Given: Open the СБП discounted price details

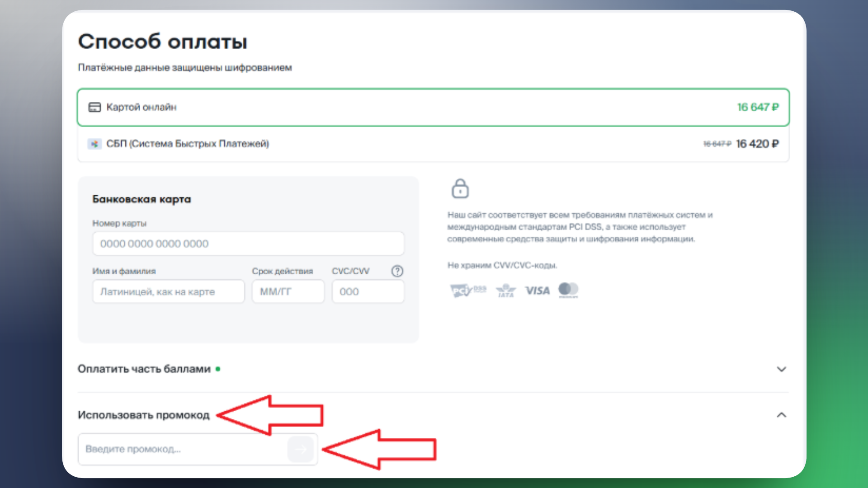Looking at the screenshot, I should click(x=757, y=144).
